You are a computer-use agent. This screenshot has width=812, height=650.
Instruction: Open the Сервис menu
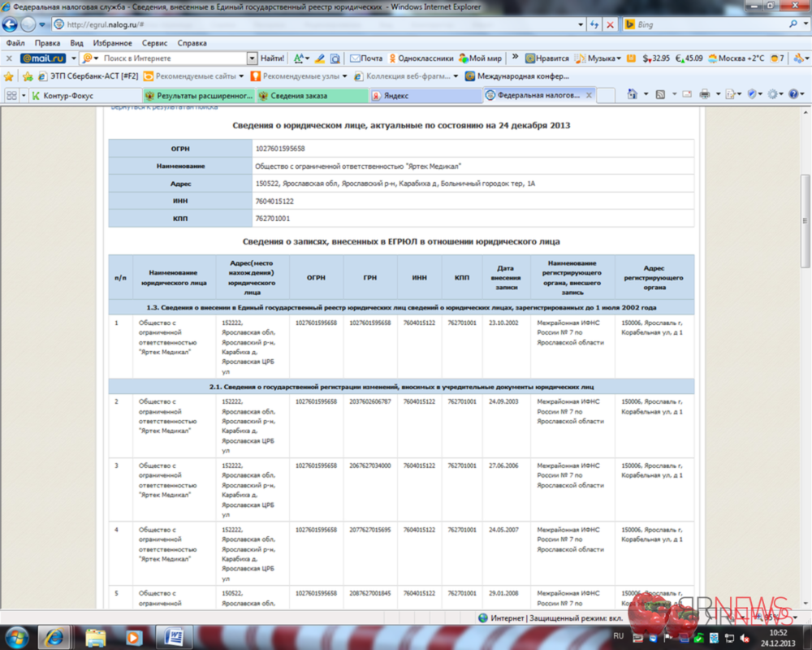(x=154, y=43)
